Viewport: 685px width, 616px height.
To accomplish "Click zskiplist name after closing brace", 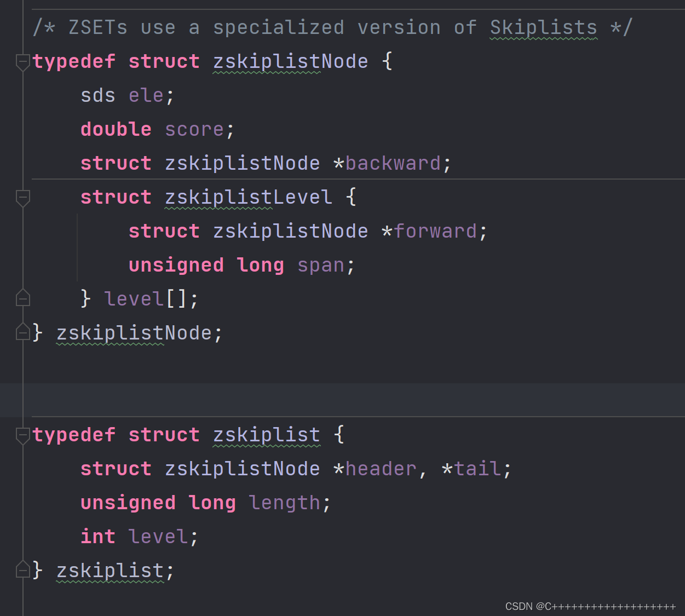I will coord(110,571).
